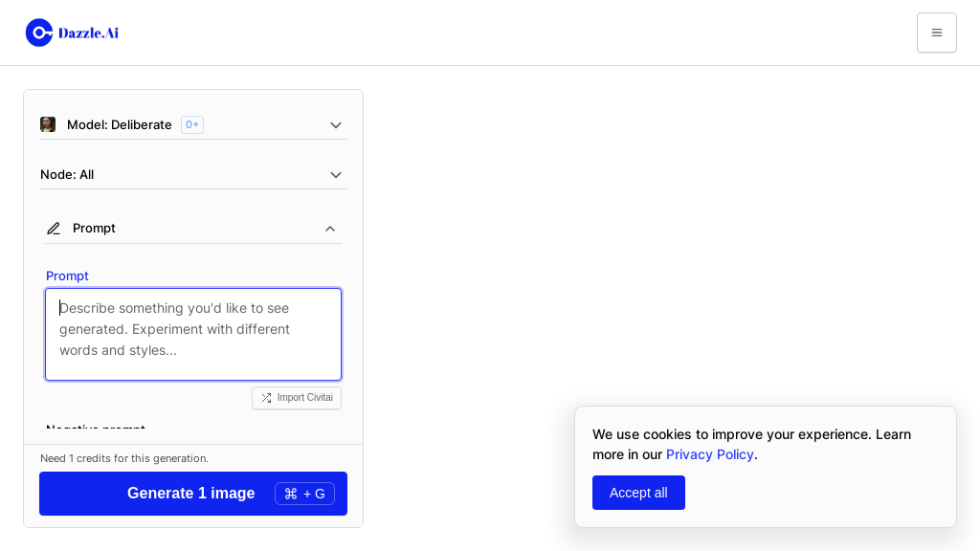
Task: Click the Negative prompt label
Action: [96, 430]
